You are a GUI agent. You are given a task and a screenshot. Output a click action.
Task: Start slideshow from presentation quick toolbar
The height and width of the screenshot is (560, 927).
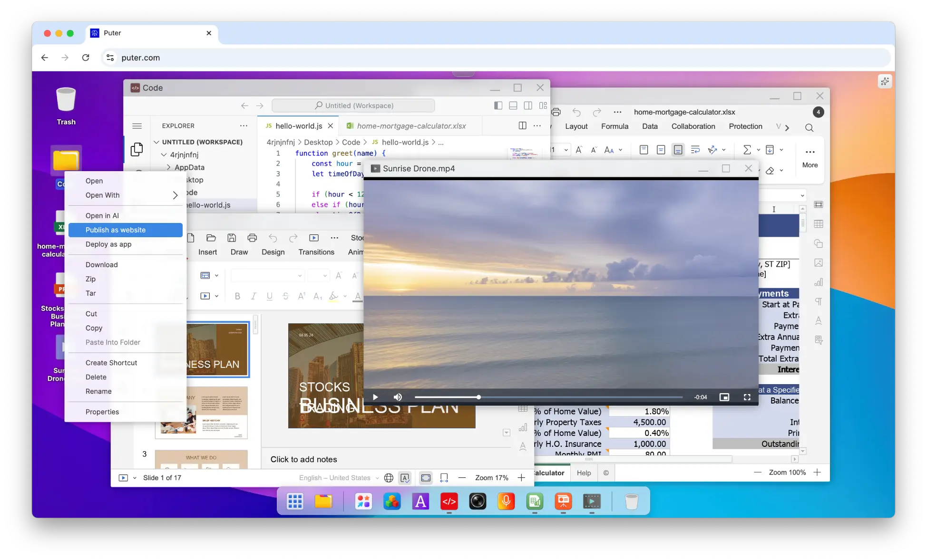click(314, 238)
